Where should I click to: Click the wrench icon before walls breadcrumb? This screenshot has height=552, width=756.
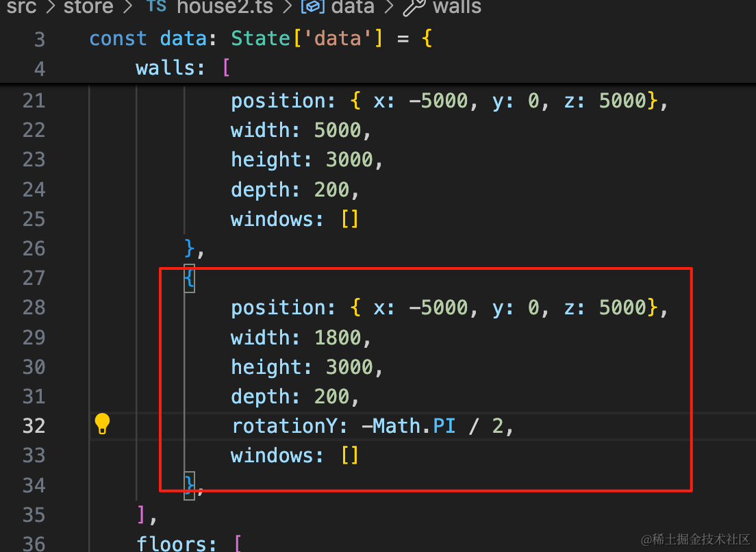click(414, 7)
